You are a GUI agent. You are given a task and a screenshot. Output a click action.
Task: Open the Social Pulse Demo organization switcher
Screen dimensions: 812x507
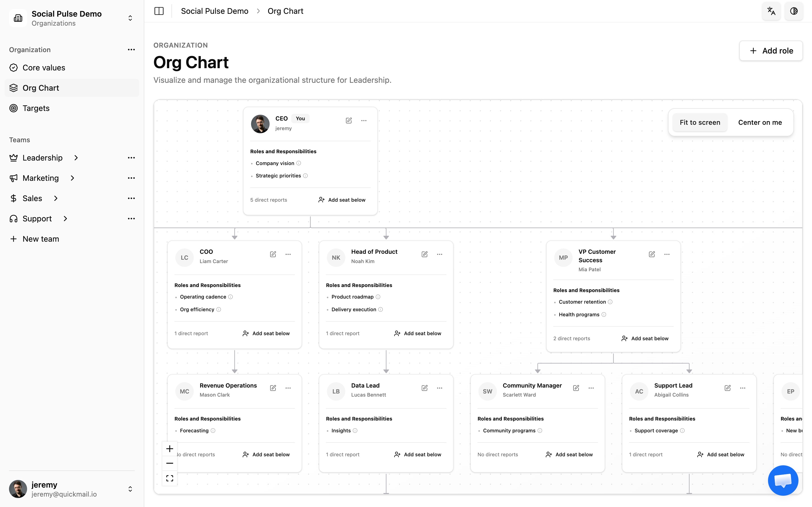tap(130, 18)
